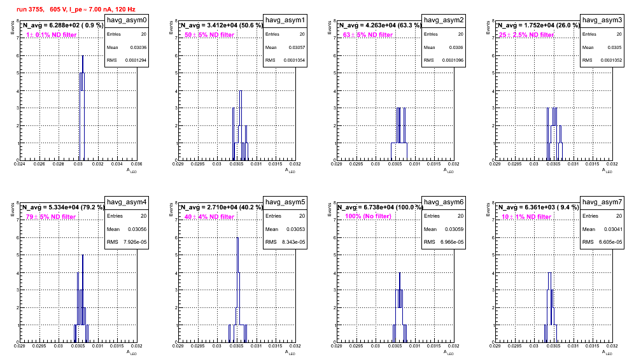
Task: Select the havg_asym2 stats box title
Action: click(444, 20)
